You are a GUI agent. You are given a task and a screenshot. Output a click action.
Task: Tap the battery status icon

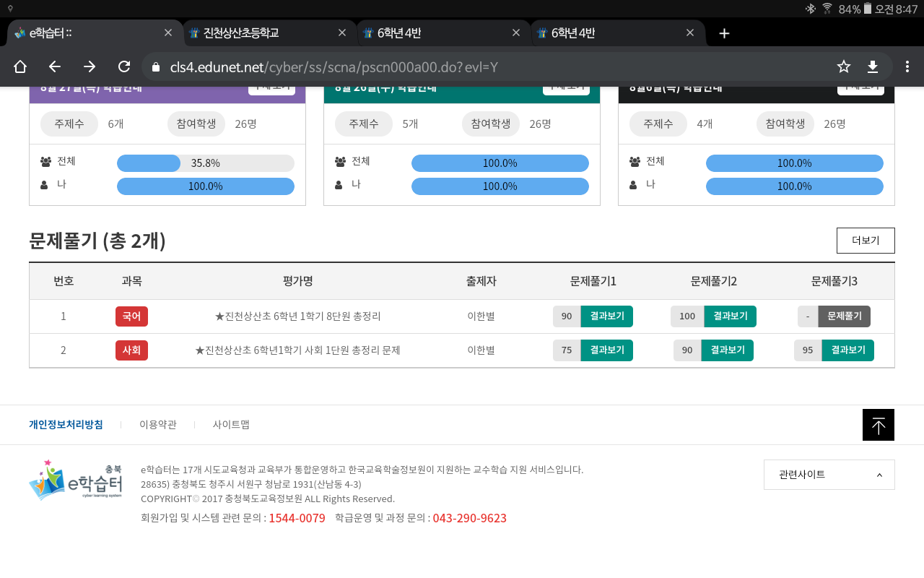(868, 9)
